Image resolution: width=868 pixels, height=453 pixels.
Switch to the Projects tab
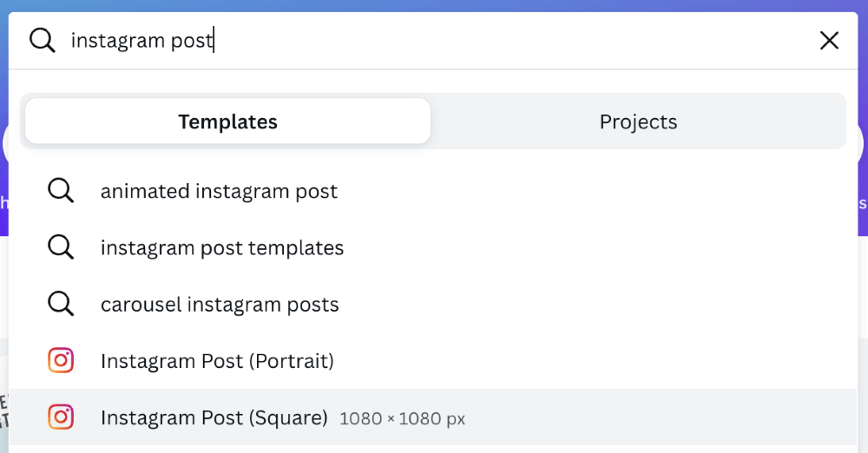coord(638,121)
